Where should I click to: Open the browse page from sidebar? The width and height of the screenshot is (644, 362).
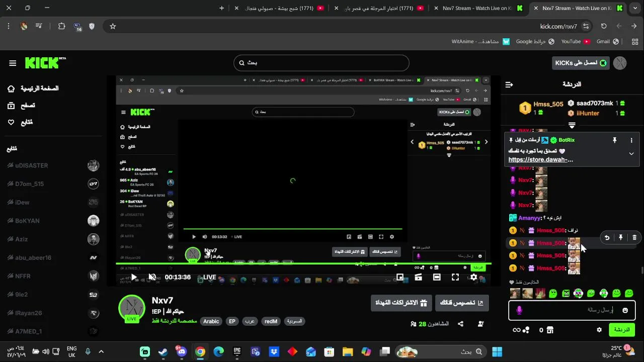[x=21, y=106]
